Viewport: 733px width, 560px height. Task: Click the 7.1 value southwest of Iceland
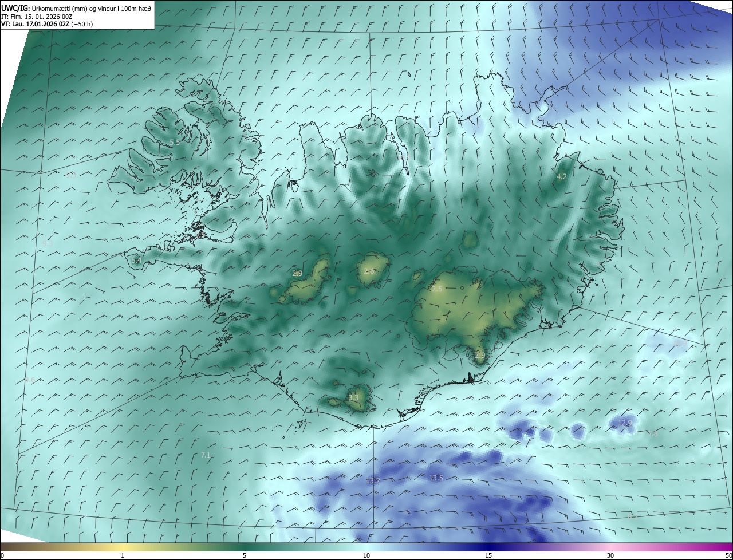[206, 455]
